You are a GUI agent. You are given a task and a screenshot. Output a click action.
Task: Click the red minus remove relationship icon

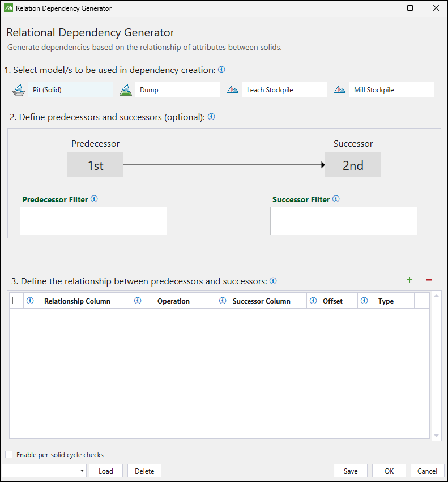coord(429,280)
